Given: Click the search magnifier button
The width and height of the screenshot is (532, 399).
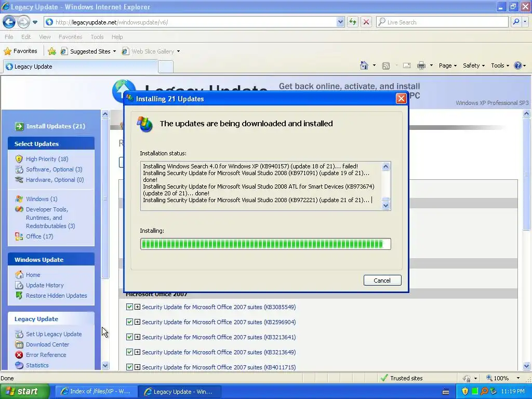Looking at the screenshot, I should [516, 22].
